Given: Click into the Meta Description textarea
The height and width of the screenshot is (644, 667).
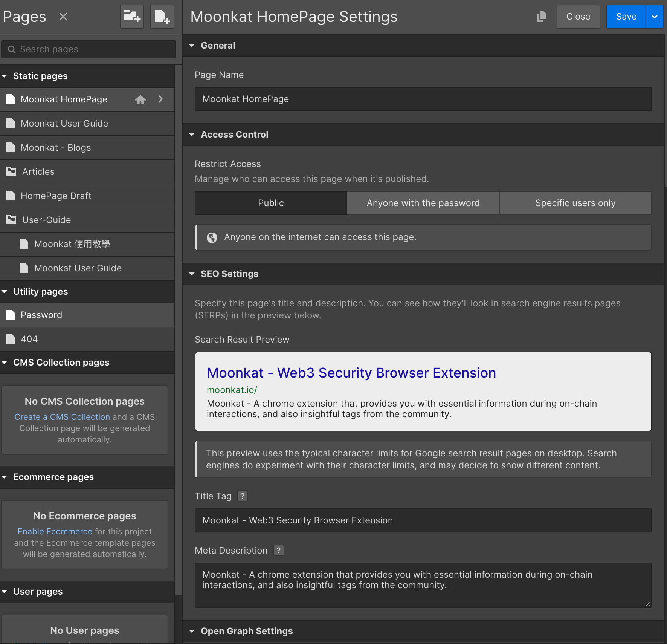Looking at the screenshot, I should coord(423,585).
